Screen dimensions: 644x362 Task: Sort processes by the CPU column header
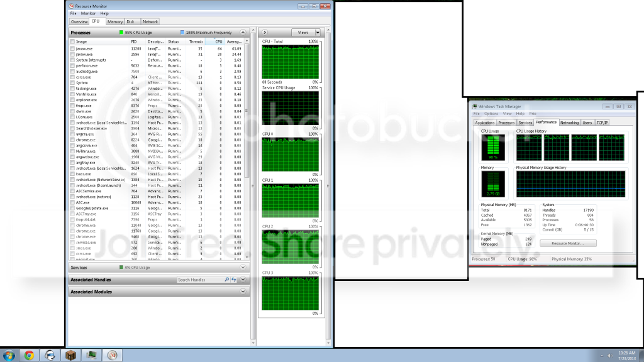click(x=218, y=41)
